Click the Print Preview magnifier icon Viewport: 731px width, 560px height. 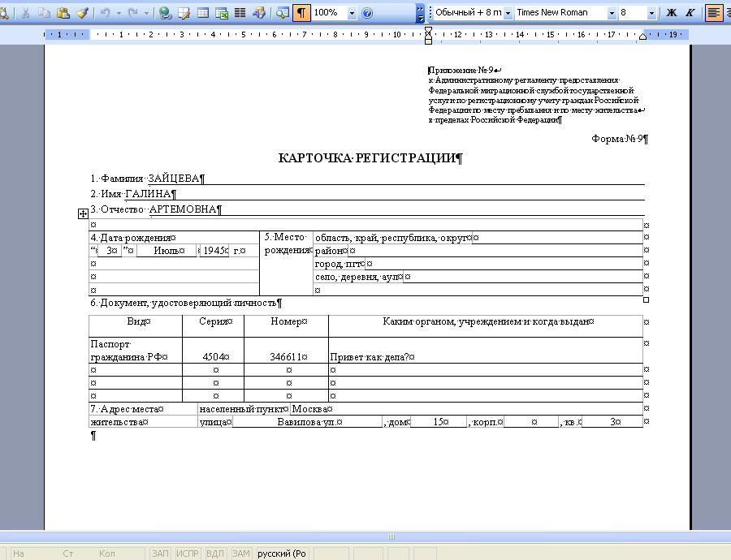pyautogui.click(x=4, y=12)
